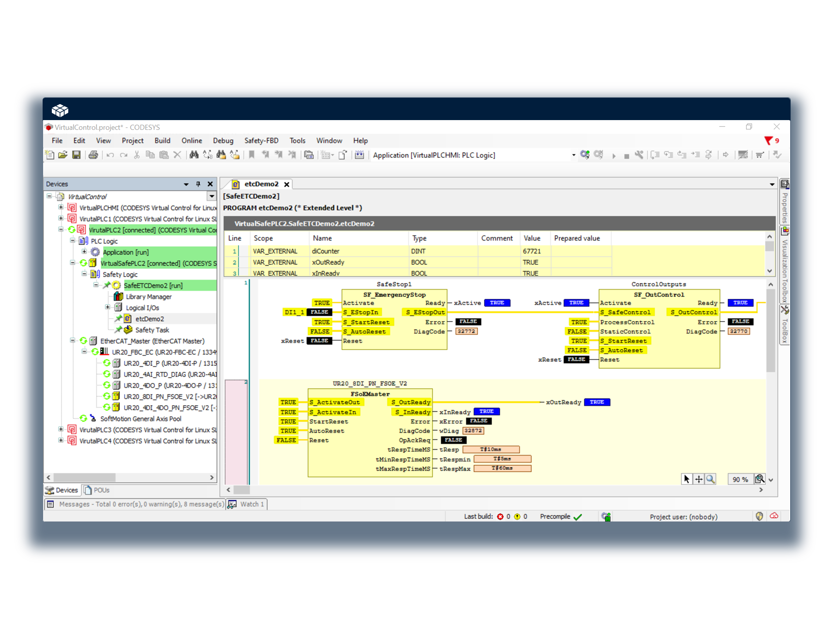Viewport: 830px width, 644px height.
Task: Open the Properties side tab
Action: 785,202
